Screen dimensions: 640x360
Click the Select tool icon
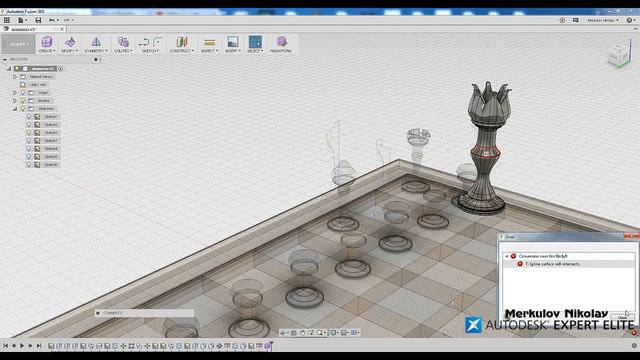255,42
